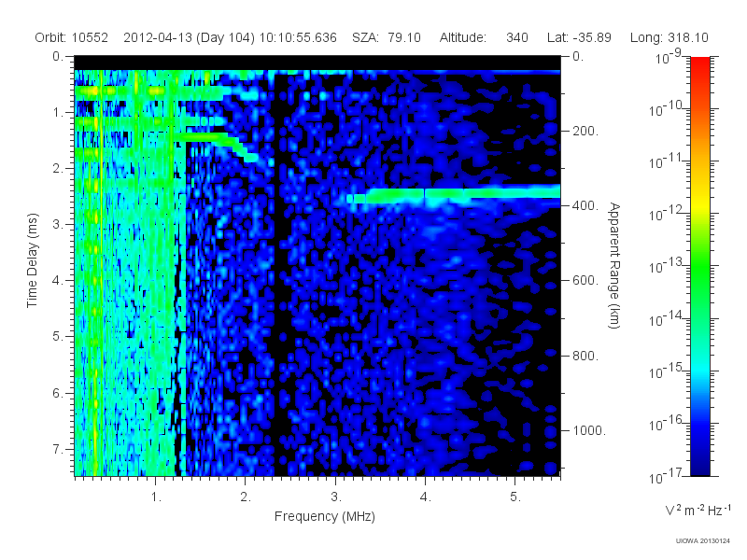Screen dimensions: 747x560
Task: Select the date 2012-04-13 (Day 104) text
Action: tap(190, 37)
